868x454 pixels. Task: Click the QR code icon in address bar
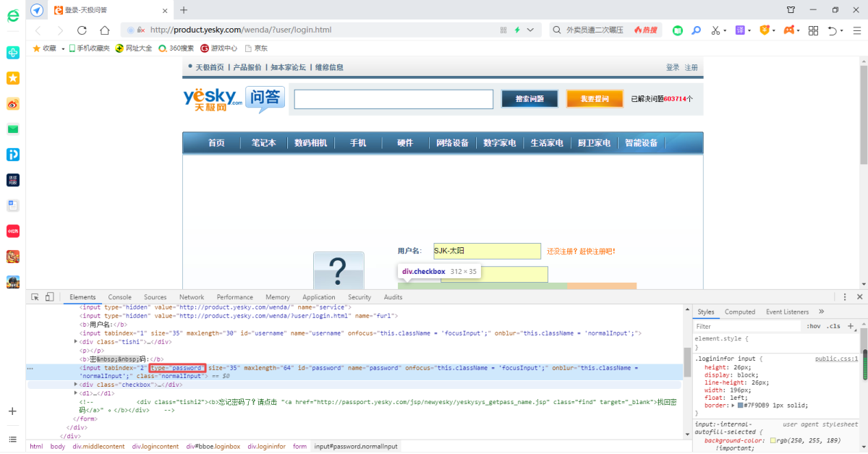click(x=503, y=30)
